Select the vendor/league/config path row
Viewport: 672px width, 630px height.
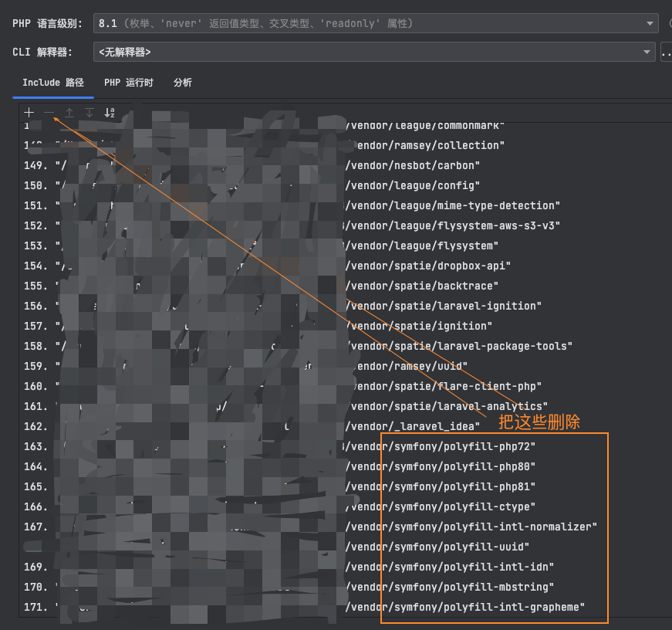click(x=346, y=186)
